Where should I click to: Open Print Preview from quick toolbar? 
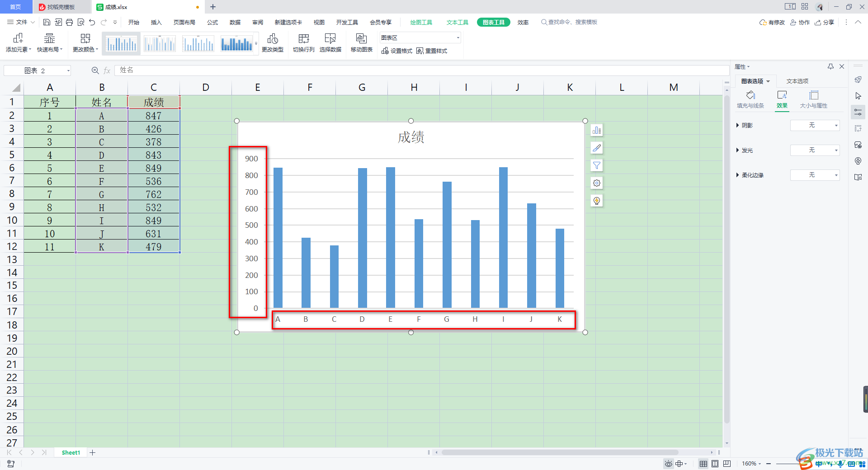pyautogui.click(x=81, y=22)
